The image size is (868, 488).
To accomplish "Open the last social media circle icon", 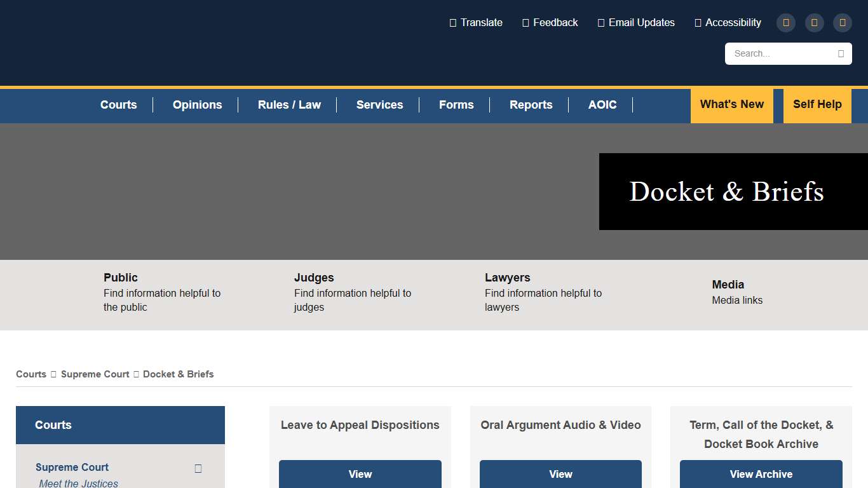I will pos(842,22).
